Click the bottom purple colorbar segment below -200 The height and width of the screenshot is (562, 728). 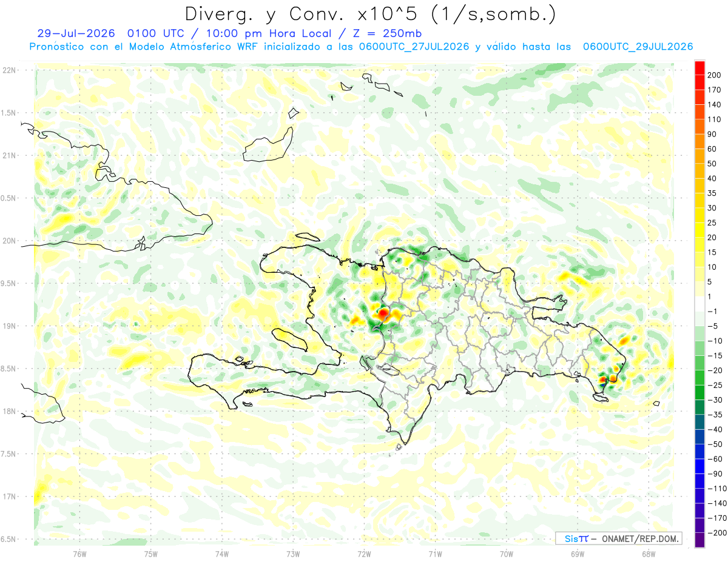click(699, 540)
